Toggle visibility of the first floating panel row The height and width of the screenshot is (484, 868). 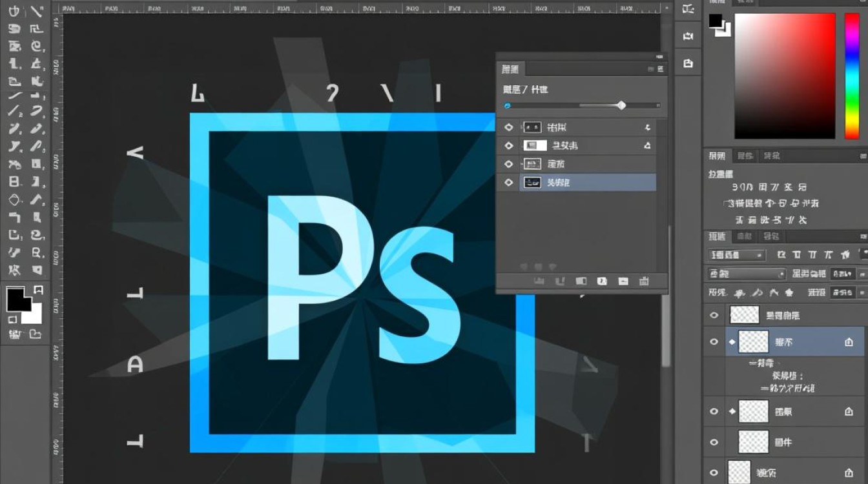tap(508, 128)
